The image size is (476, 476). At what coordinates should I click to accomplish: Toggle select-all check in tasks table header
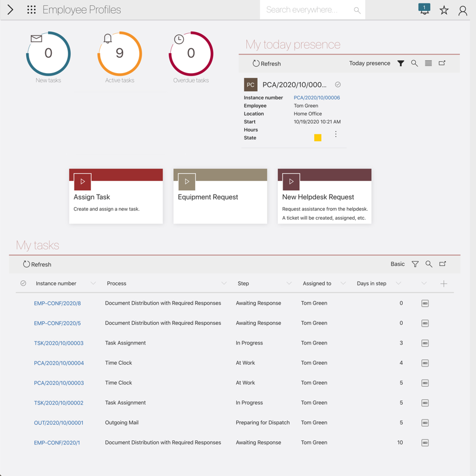(x=23, y=284)
